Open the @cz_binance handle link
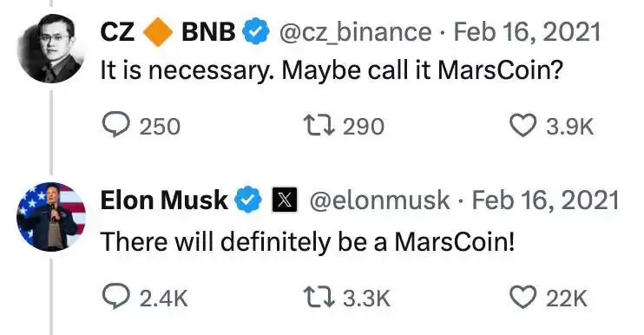Screen dimensions: 644x335 [x=355, y=32]
